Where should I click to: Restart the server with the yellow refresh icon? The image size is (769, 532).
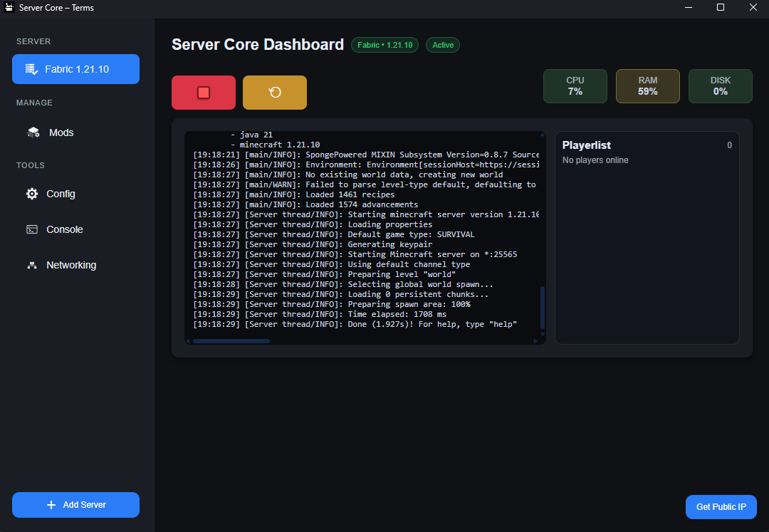tap(275, 93)
